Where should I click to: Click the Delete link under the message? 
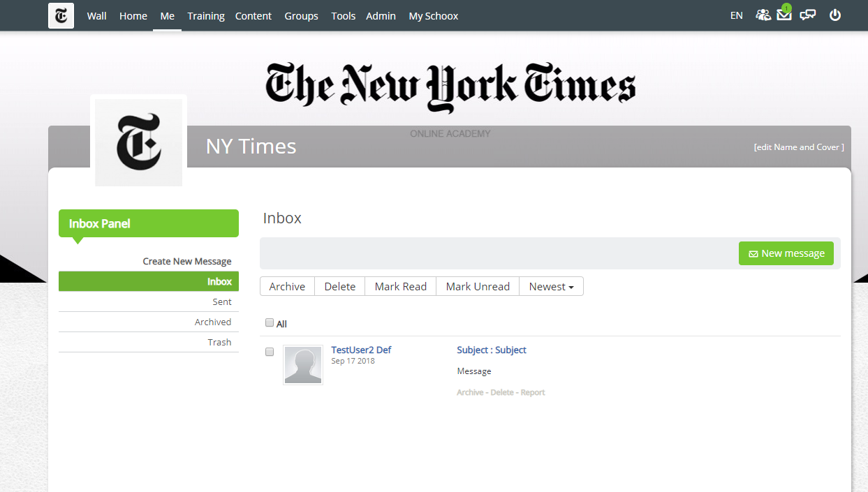coord(502,392)
